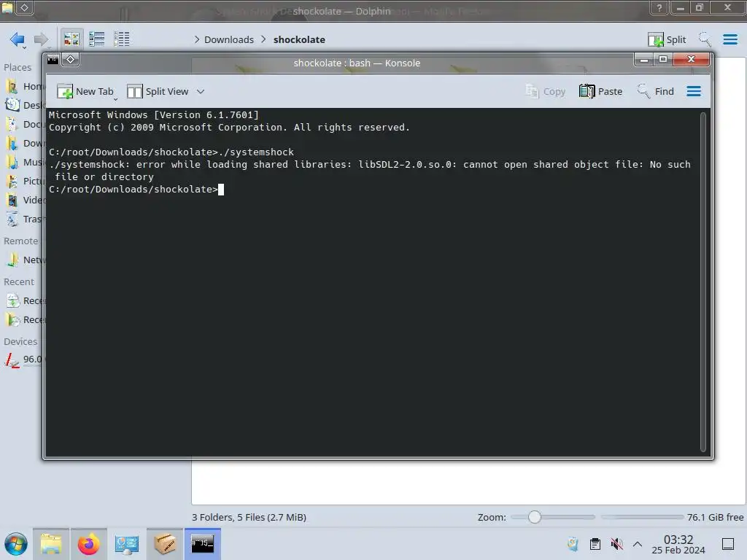The image size is (747, 560).
Task: Switch Dolphin to Icons view mode
Action: [x=71, y=39]
